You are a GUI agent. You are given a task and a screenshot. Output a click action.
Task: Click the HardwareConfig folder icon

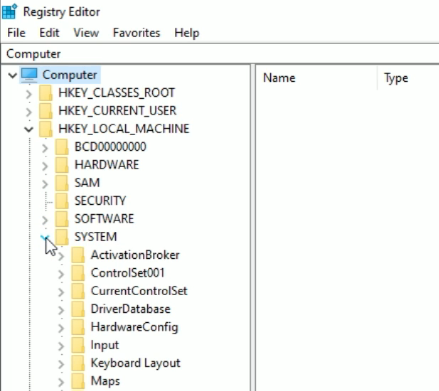coord(78,327)
